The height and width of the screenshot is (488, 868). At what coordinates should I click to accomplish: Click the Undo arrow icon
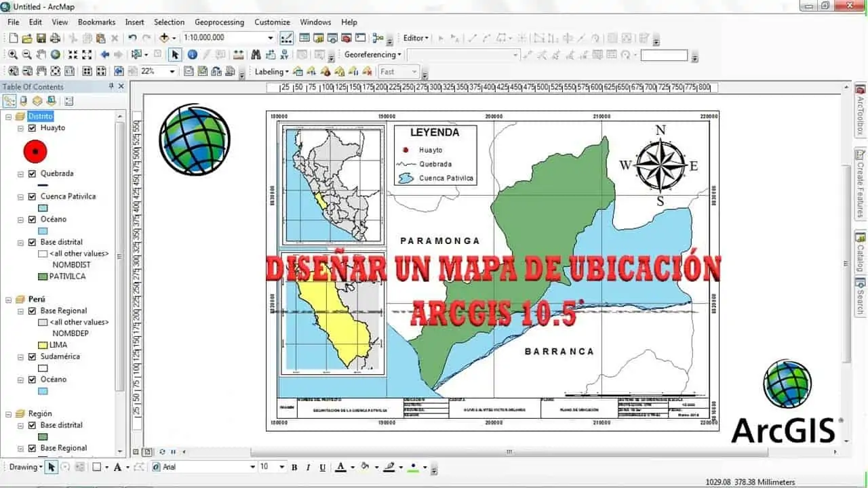(x=132, y=38)
